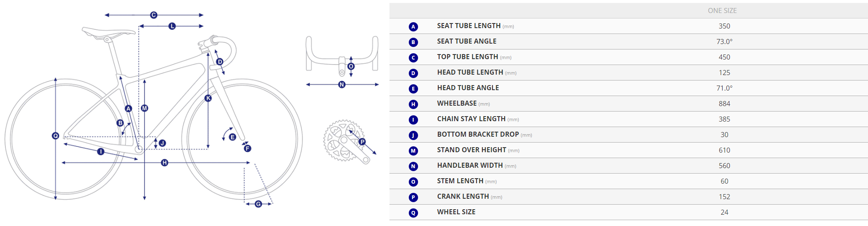868x226 pixels.
Task: Click the Top Tube Length label
Action: click(468, 57)
